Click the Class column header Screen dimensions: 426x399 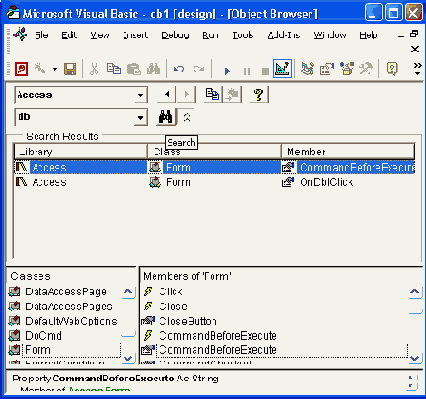[215, 152]
